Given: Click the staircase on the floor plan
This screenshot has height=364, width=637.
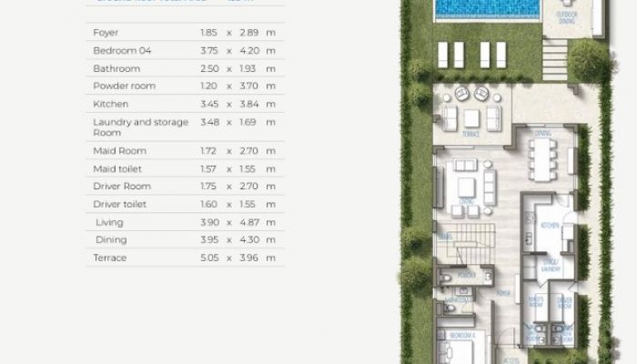Looking at the screenshot, I should click(x=466, y=244).
